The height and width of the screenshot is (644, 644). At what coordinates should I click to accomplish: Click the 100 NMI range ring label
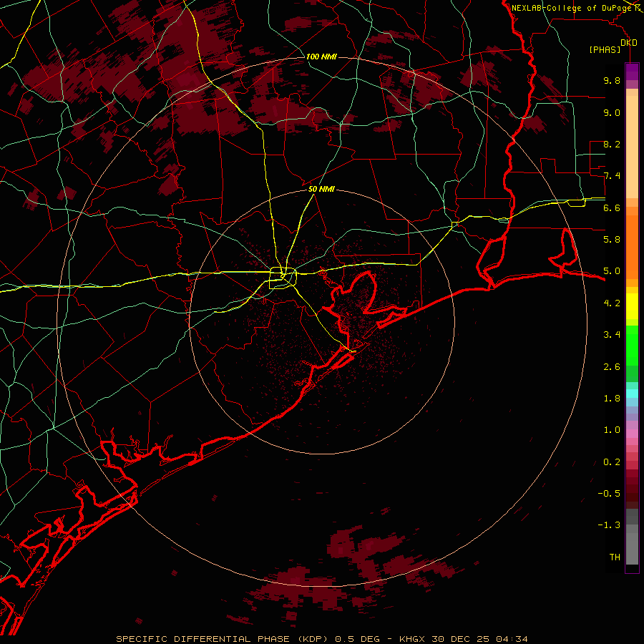coord(321,57)
